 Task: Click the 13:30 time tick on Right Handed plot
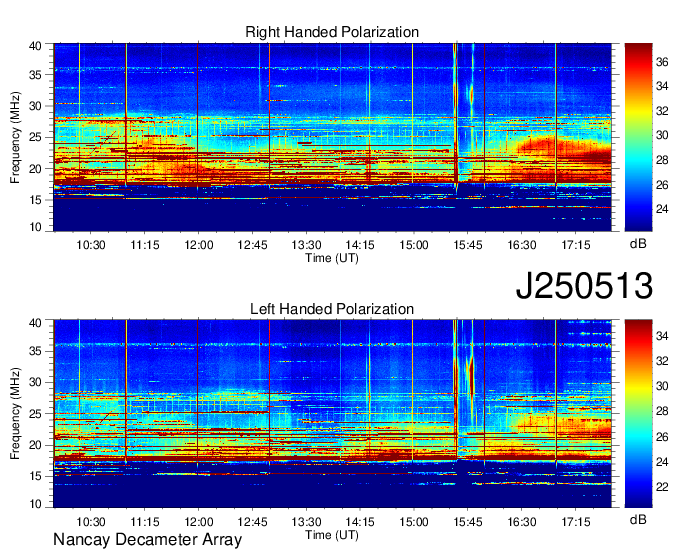coord(306,245)
